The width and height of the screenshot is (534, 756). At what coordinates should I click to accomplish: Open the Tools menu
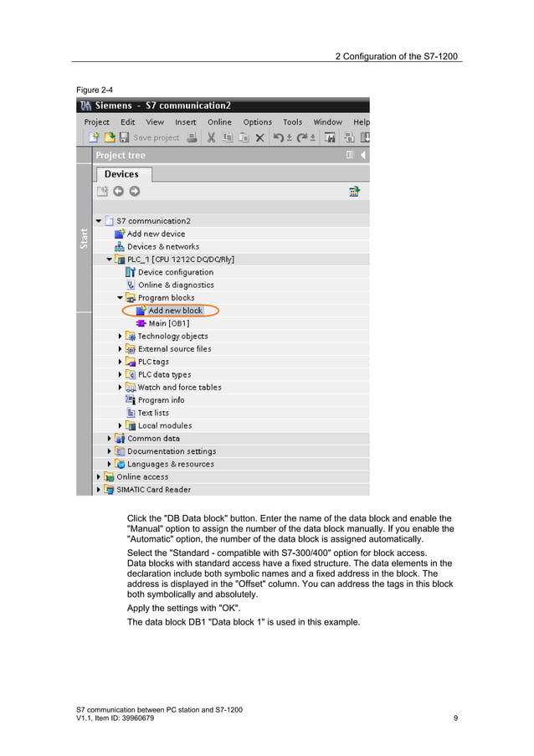coord(293,122)
